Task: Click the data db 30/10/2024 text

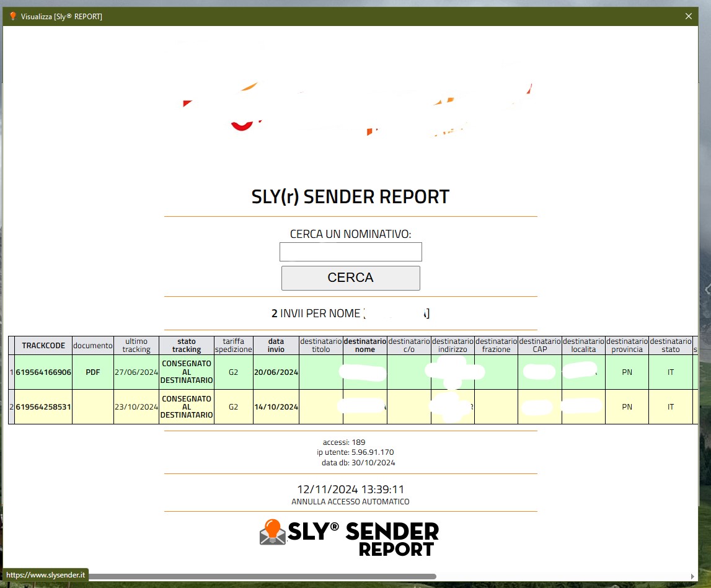Action: (358, 462)
